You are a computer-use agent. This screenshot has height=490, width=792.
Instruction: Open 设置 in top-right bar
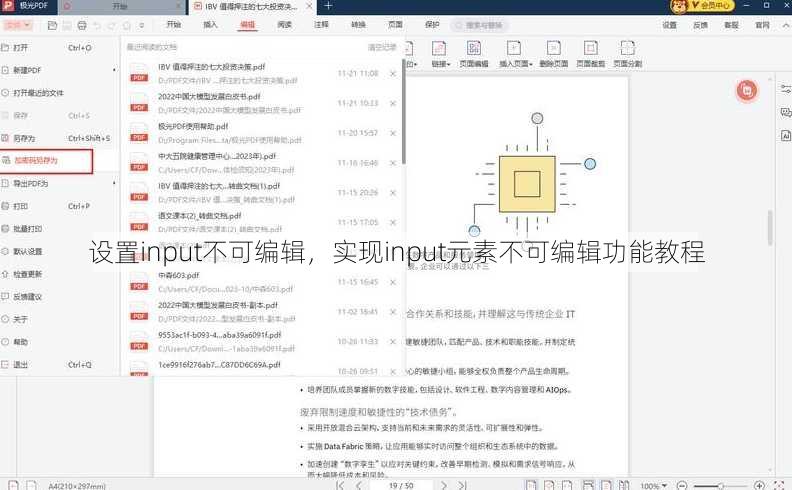[669, 25]
